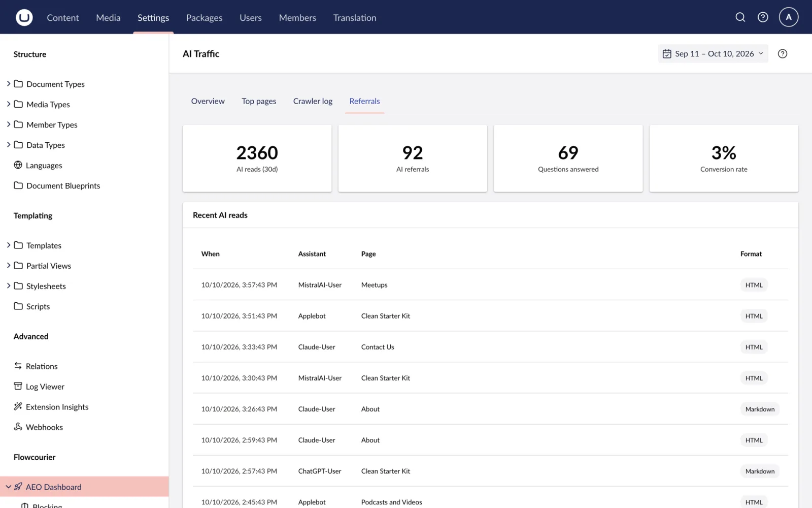Screen dimensions: 812x508
Task: Expand the Member Types tree node
Action: (x=8, y=124)
